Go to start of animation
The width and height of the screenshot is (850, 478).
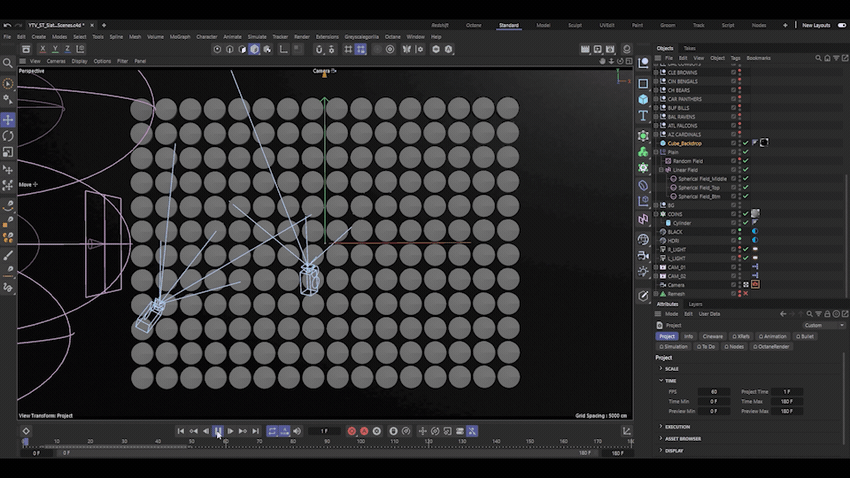tap(181, 431)
